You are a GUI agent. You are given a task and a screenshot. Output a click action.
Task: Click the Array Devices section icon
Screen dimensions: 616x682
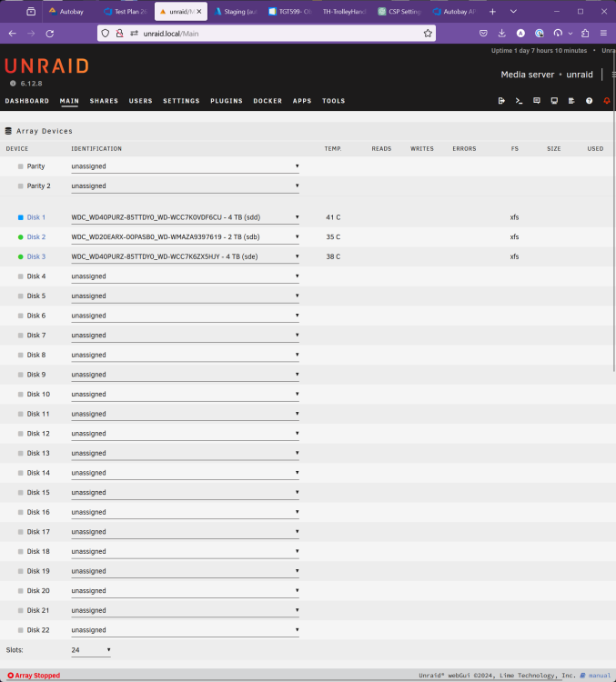coord(8,131)
